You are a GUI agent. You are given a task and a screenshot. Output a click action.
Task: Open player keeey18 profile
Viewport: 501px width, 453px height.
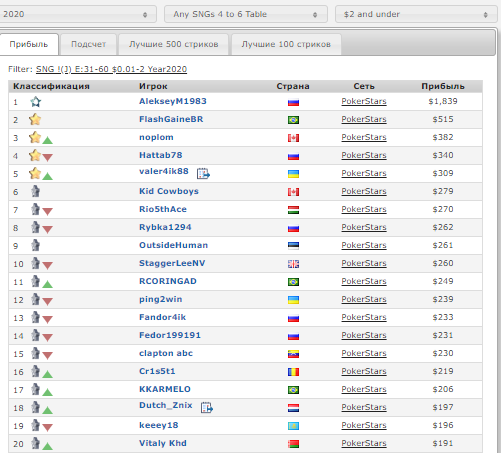[159, 425]
